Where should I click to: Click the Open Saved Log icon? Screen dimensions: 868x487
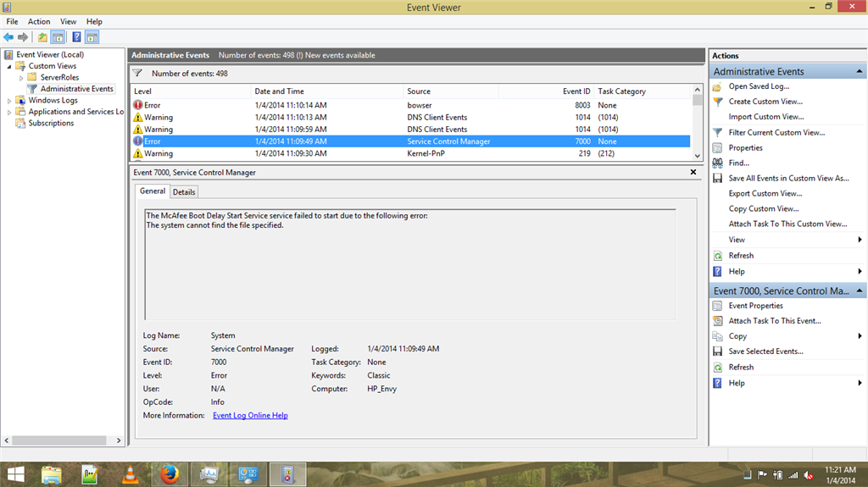point(717,86)
